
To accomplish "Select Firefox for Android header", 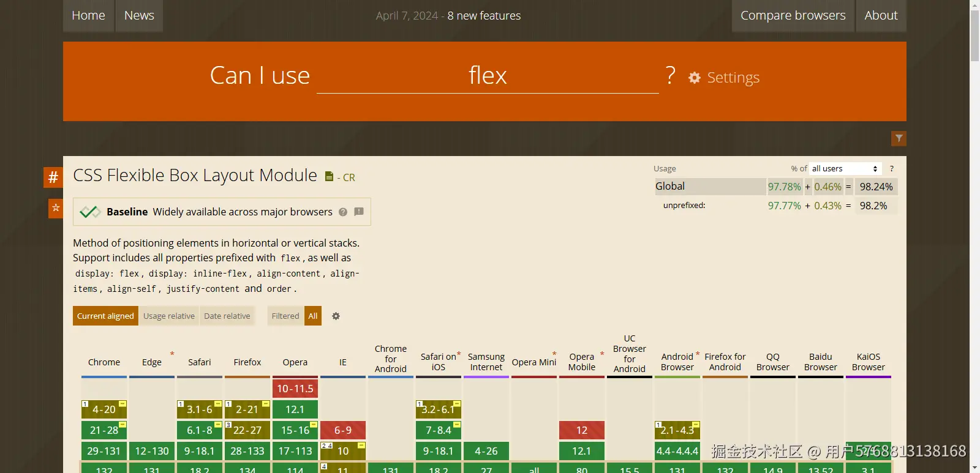I will coord(725,362).
